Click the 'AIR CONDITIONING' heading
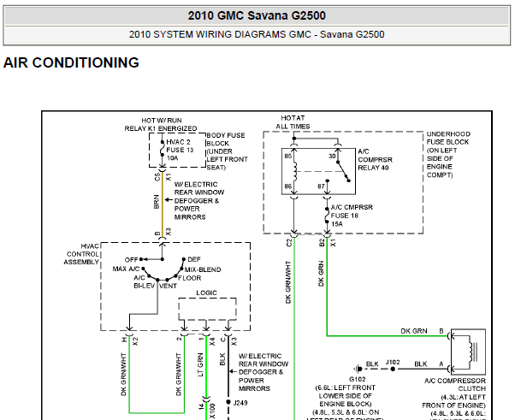Image resolution: width=515 pixels, height=420 pixels. pos(71,62)
